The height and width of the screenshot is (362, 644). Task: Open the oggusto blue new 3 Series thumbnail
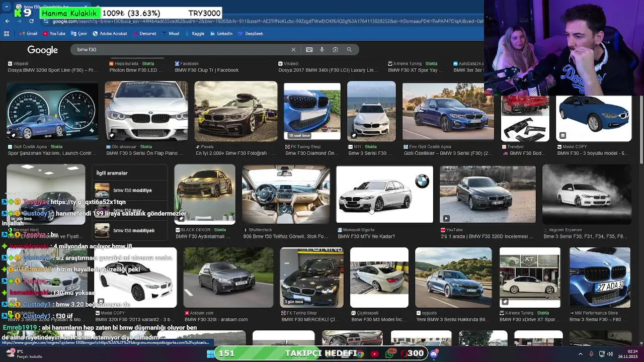click(453, 277)
